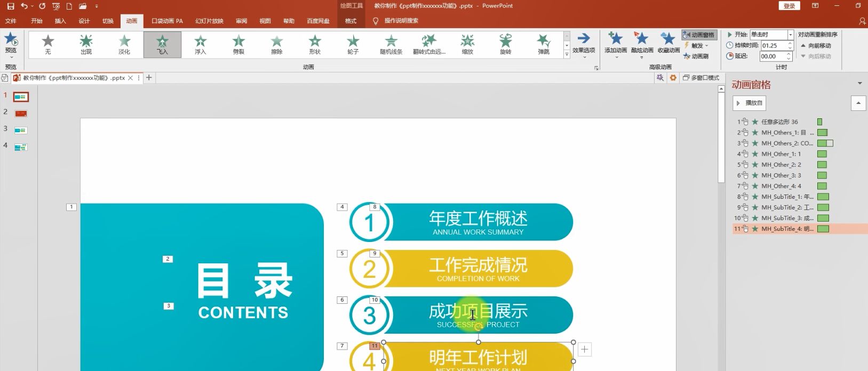Screen dimensions: 868x371
Task: Move animation up with pane arrow button
Action: pyautogui.click(x=858, y=103)
